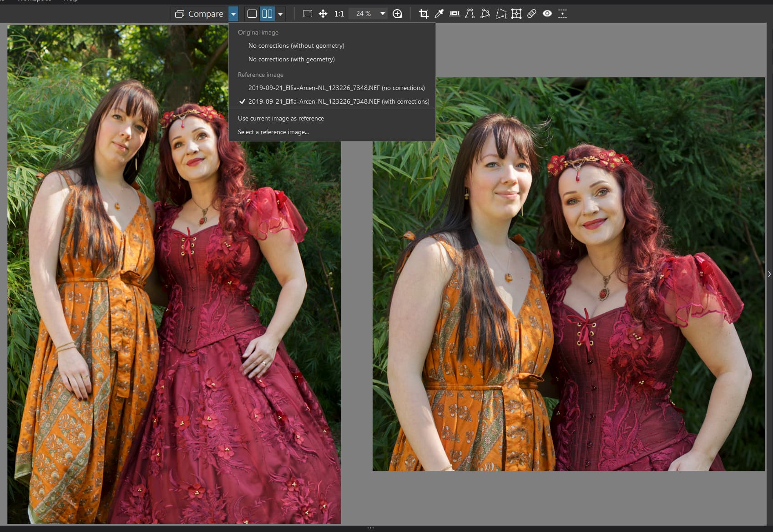Switch to single image view
Screen dimensions: 773x532
[252, 14]
